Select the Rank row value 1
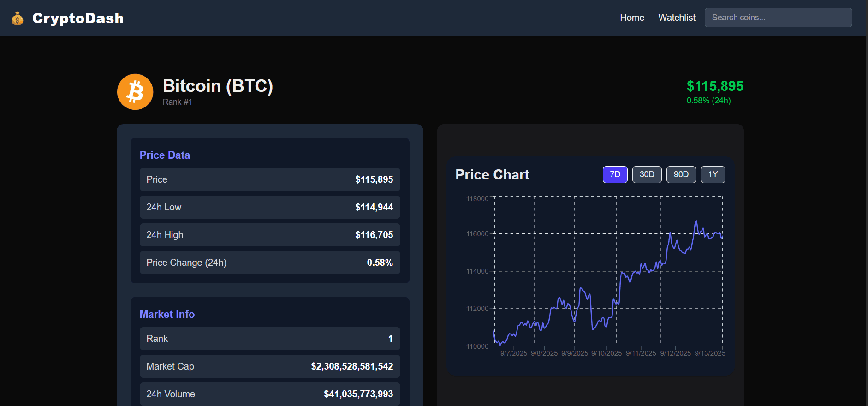The height and width of the screenshot is (406, 868). click(391, 339)
